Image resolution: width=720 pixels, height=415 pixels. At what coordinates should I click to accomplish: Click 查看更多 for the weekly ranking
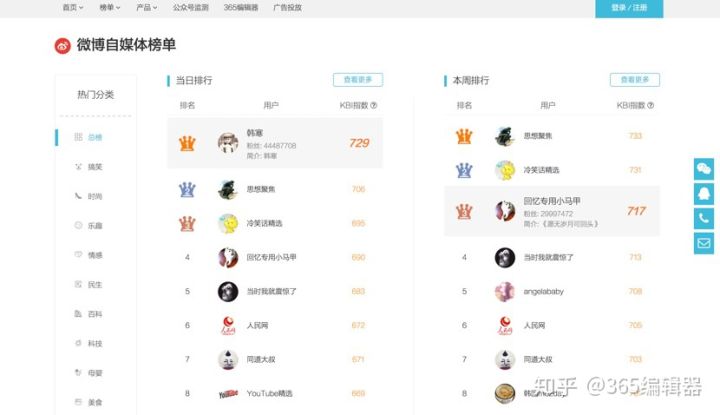coord(635,79)
